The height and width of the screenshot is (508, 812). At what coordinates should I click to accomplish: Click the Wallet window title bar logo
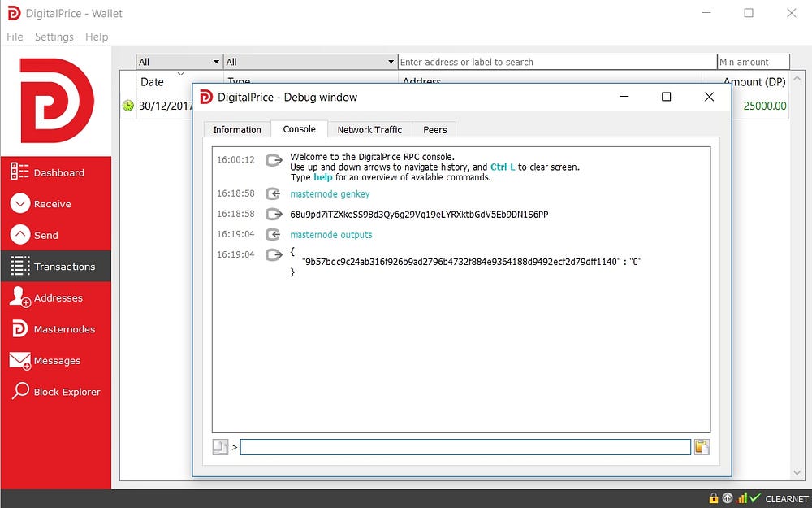click(14, 14)
